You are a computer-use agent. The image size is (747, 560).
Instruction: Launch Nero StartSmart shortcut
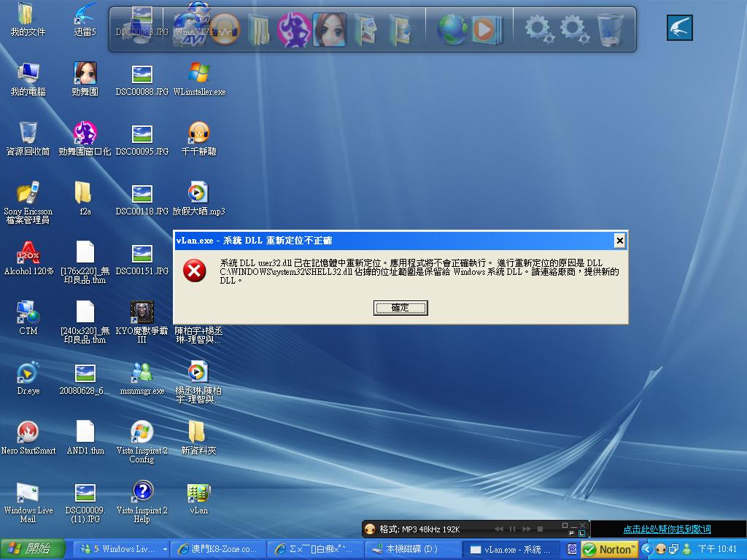tap(28, 438)
